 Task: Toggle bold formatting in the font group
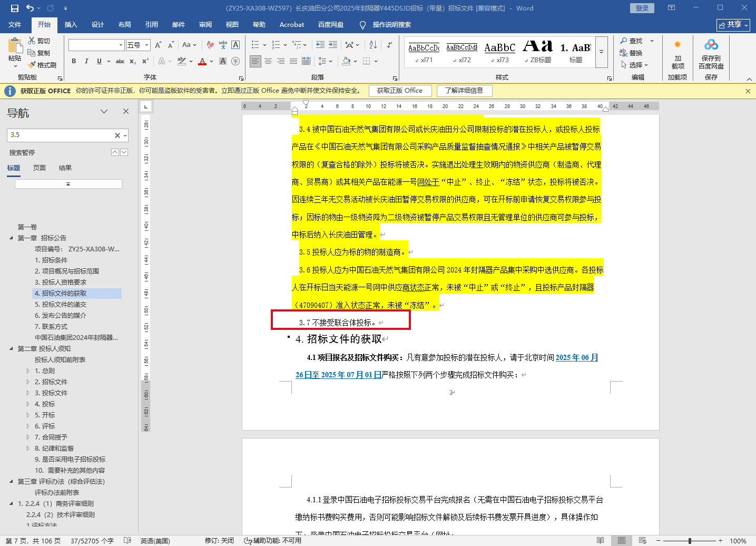tap(74, 61)
